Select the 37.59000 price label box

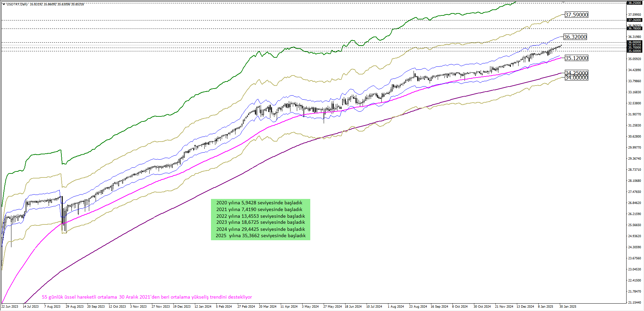(x=576, y=15)
